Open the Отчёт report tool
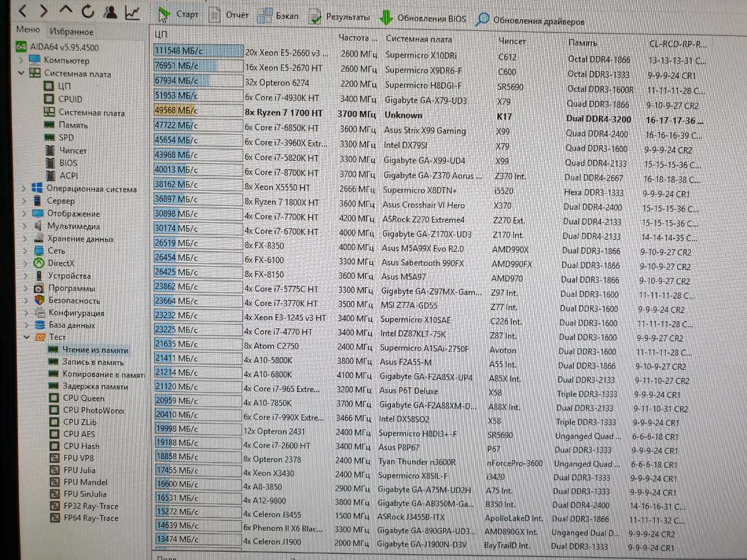 tap(229, 15)
